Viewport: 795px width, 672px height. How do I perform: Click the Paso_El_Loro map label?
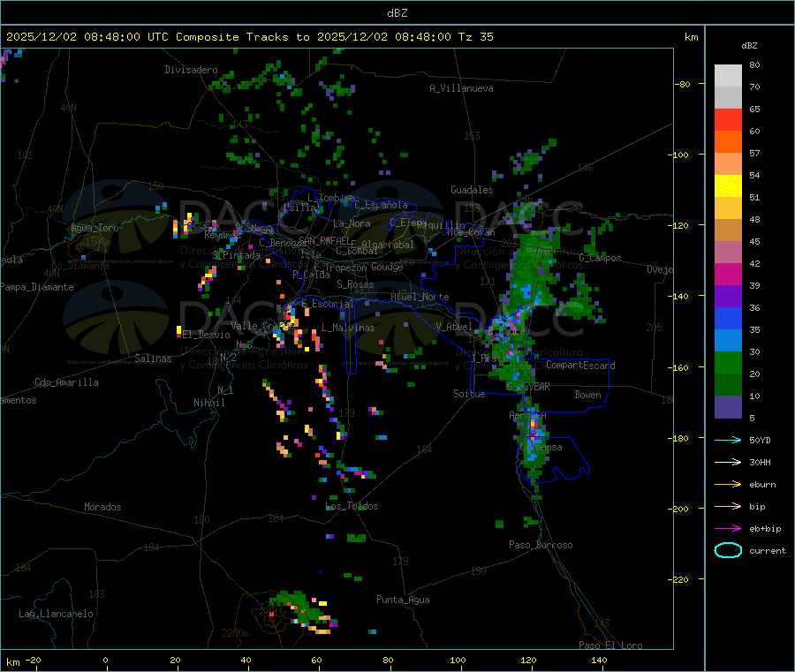point(610,646)
